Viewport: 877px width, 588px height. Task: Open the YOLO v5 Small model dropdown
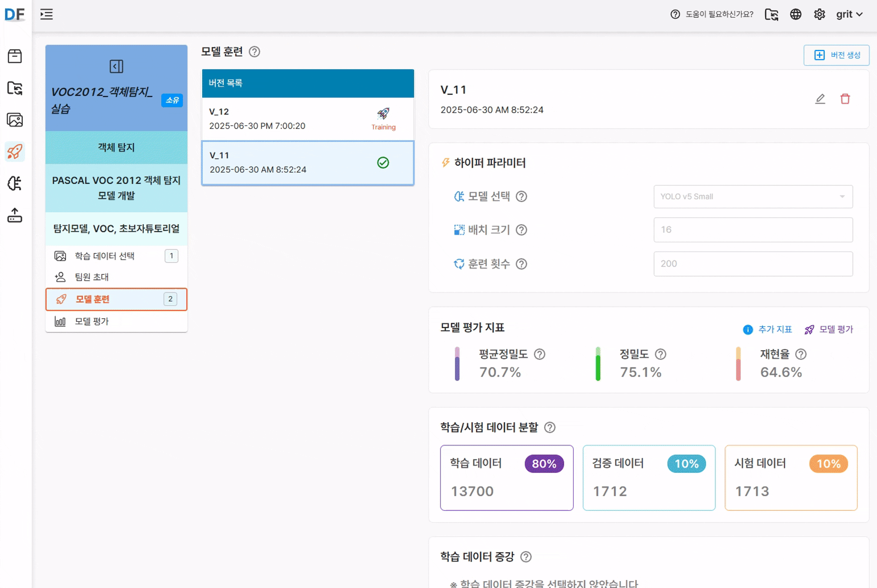(x=753, y=197)
